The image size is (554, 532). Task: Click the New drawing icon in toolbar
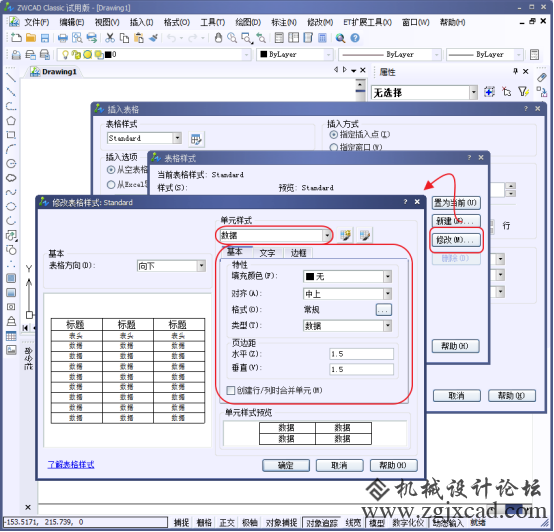pos(16,38)
